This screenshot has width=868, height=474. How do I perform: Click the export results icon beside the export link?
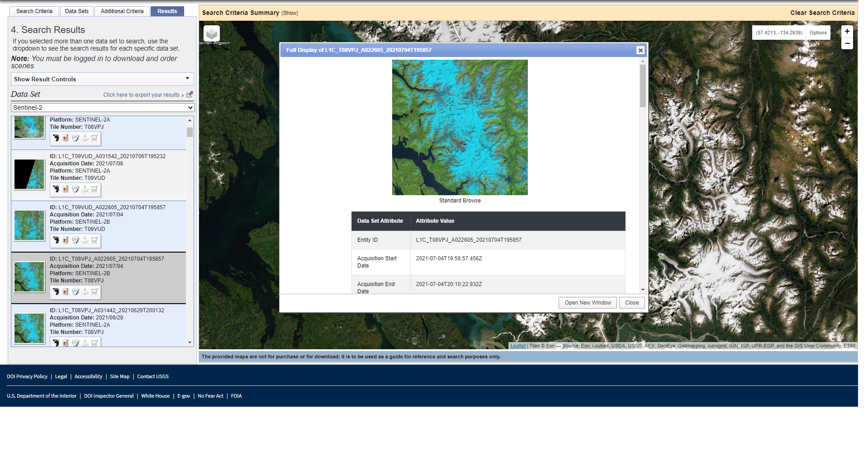[190, 94]
